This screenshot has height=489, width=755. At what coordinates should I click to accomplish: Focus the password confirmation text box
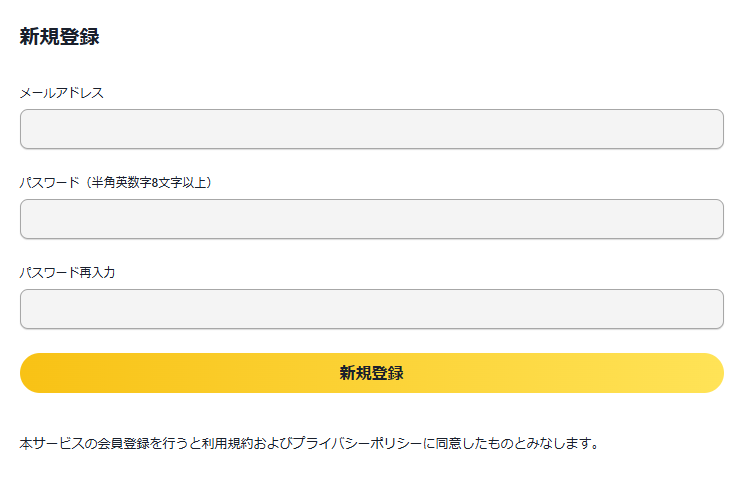pos(371,309)
